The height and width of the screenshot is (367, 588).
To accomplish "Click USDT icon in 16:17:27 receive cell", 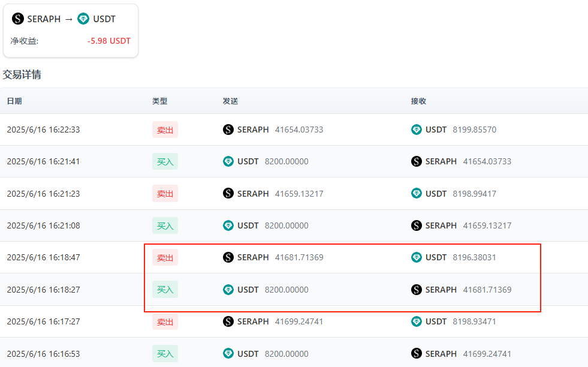I will 417,321.
